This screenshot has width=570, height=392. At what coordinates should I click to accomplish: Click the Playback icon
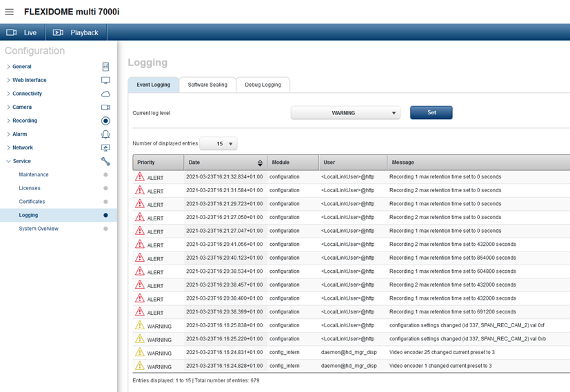58,32
